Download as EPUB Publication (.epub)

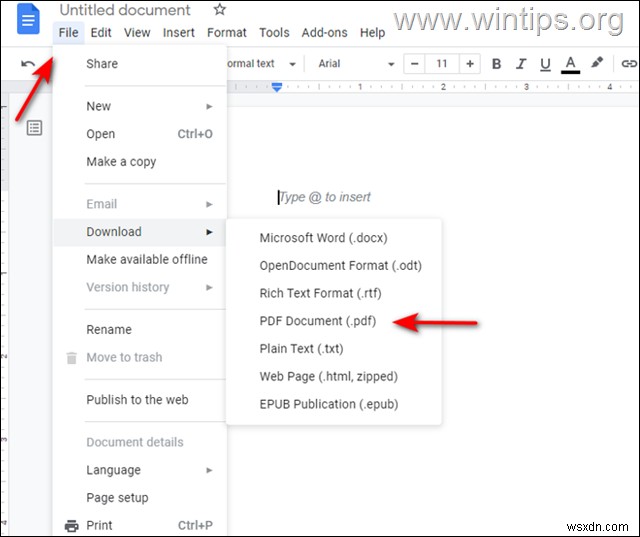point(334,404)
